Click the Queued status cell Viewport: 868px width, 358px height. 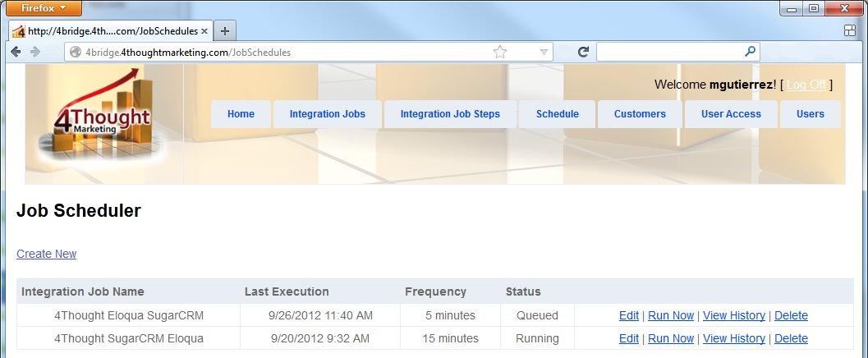[x=537, y=315]
